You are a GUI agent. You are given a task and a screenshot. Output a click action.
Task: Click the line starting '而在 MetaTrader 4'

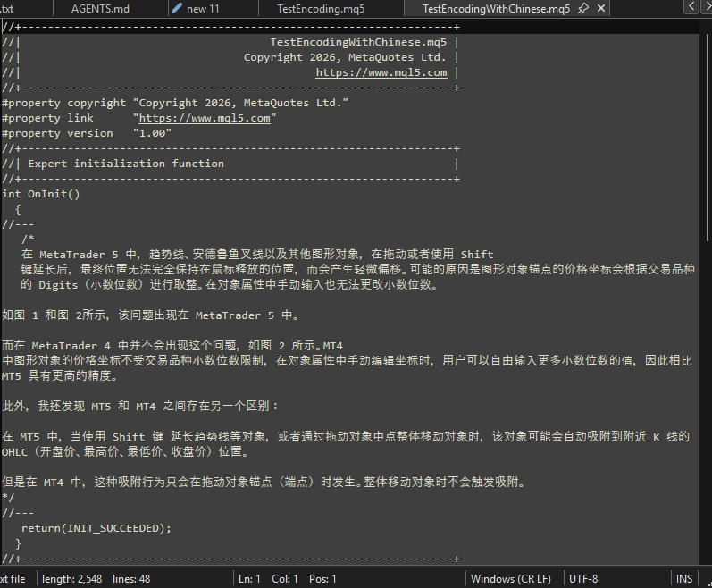(x=172, y=346)
